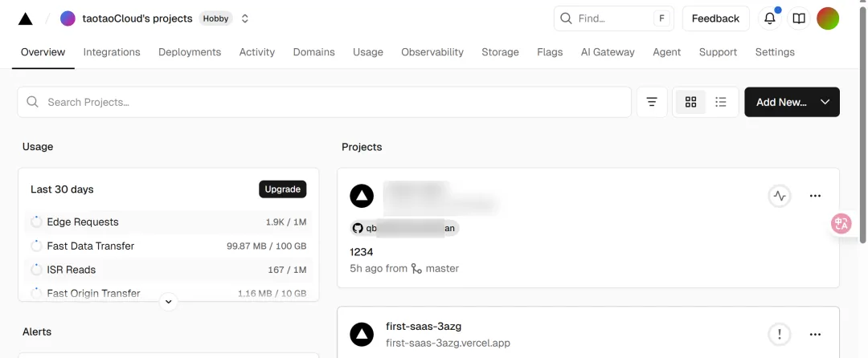
Task: Click the page's vertical scrollbar
Action: tap(863, 120)
